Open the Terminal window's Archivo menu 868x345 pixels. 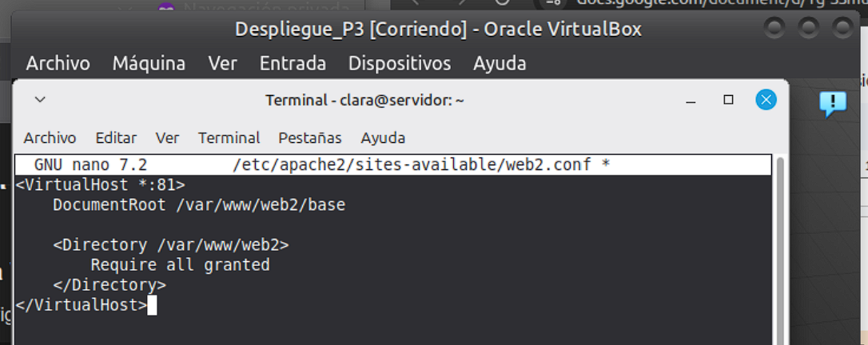(50, 138)
